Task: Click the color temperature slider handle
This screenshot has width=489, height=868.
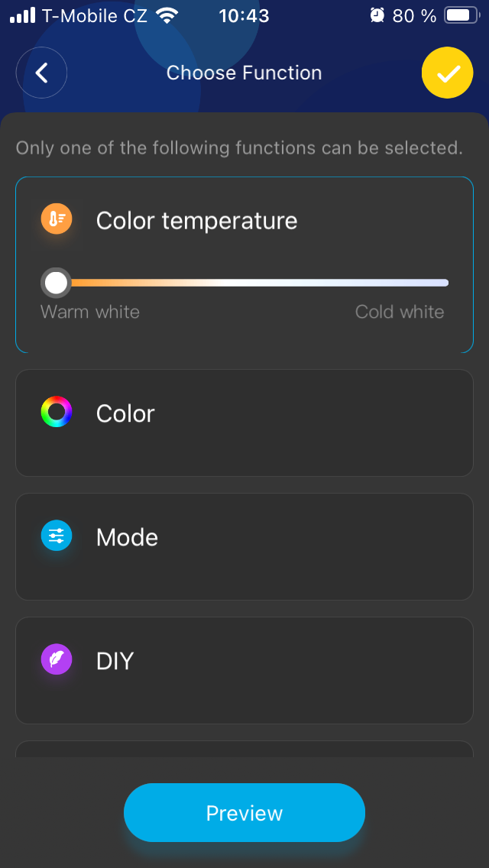Action: coord(56,283)
